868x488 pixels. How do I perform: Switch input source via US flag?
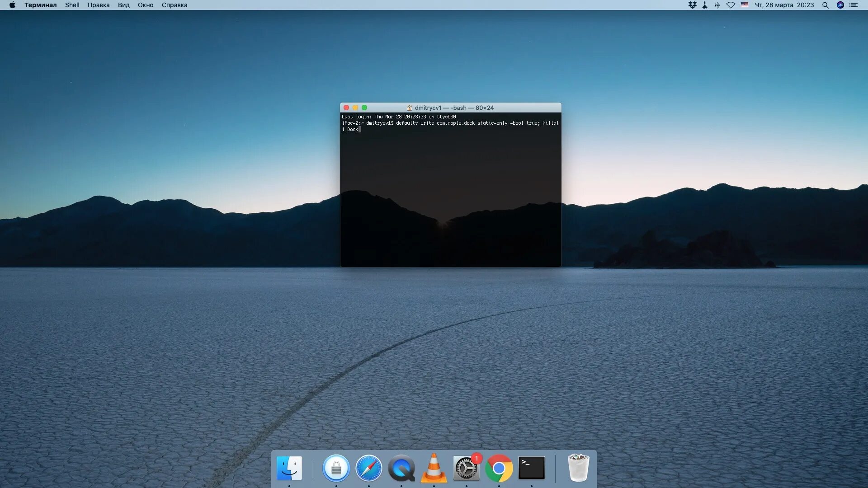tap(745, 5)
